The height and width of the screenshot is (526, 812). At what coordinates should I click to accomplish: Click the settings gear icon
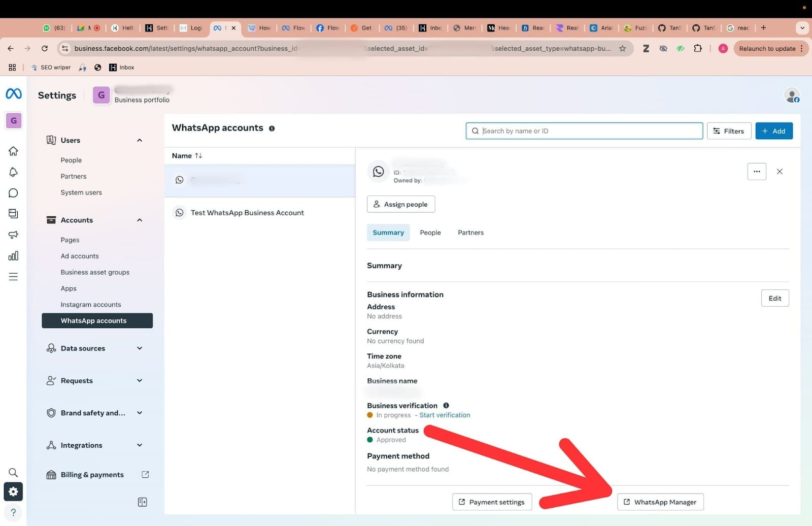pyautogui.click(x=14, y=491)
